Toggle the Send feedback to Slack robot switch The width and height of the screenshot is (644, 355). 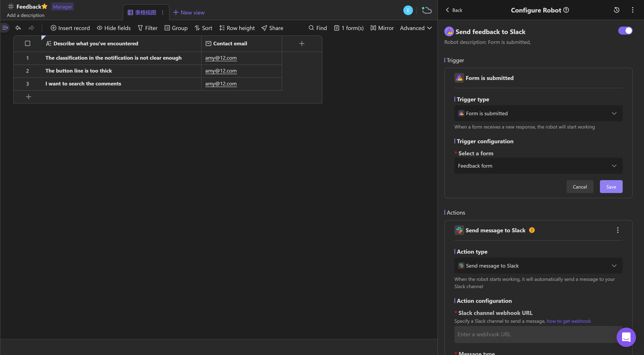coord(625,31)
